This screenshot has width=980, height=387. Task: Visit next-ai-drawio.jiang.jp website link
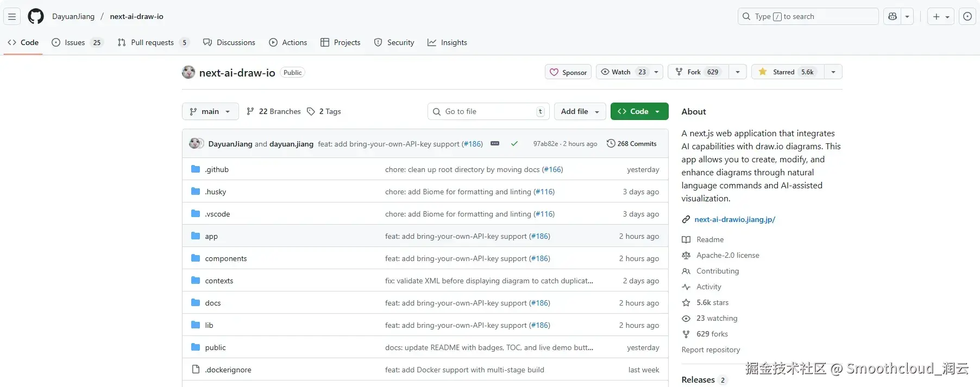[734, 220]
